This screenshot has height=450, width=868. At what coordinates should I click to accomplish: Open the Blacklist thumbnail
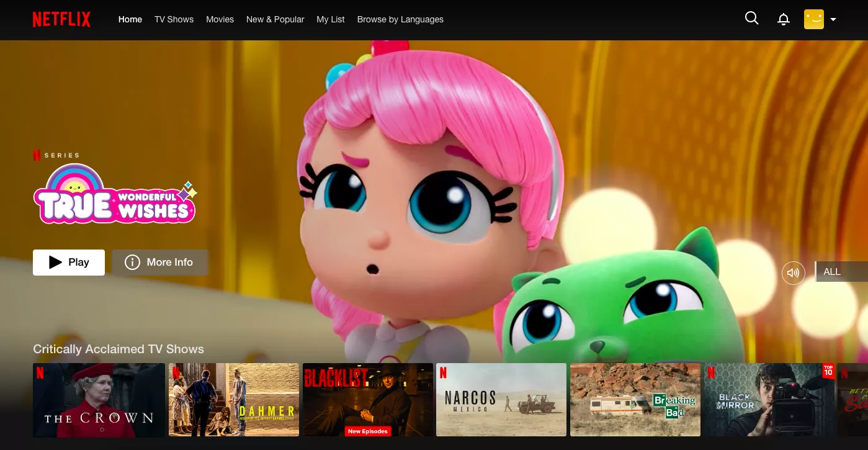(368, 400)
